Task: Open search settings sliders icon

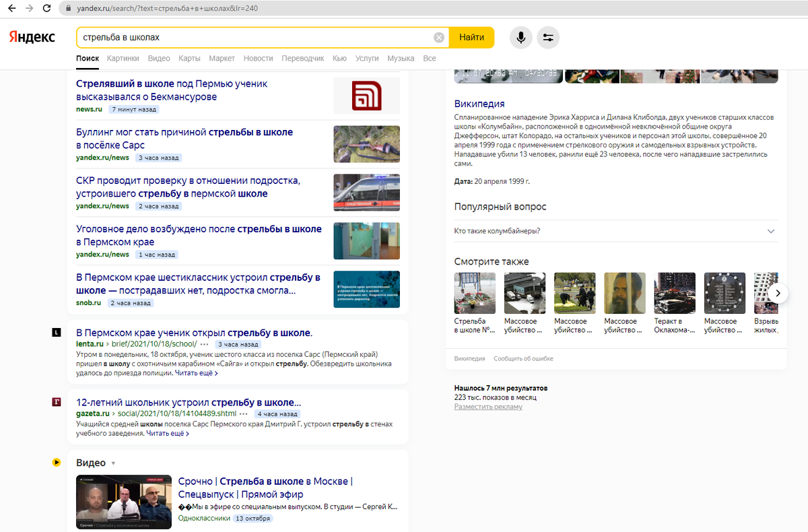Action: (x=548, y=38)
